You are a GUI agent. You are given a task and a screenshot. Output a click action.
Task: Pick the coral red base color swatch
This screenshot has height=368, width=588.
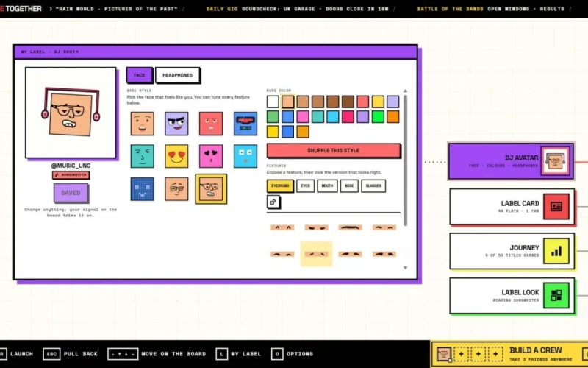362,102
